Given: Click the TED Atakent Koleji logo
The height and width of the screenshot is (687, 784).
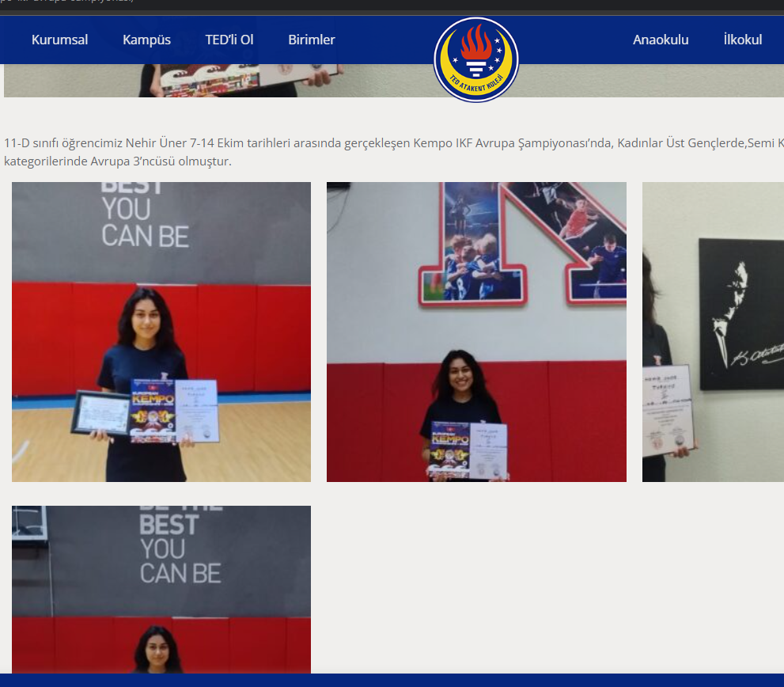Looking at the screenshot, I should coord(475,59).
